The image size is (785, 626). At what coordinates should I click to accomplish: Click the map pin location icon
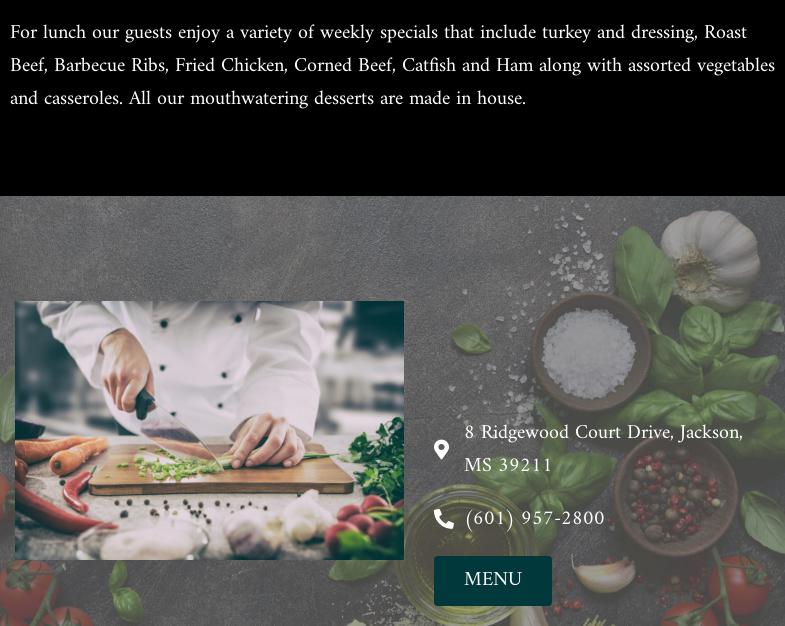[441, 449]
